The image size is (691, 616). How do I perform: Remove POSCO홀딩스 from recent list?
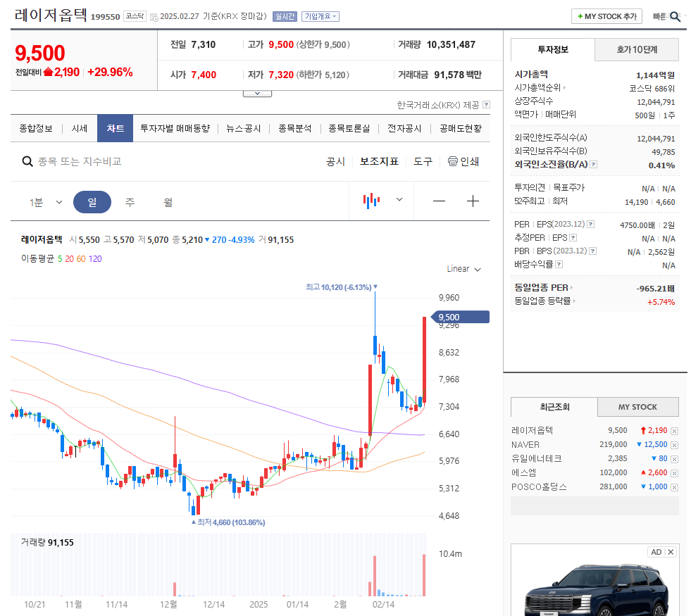(x=675, y=487)
